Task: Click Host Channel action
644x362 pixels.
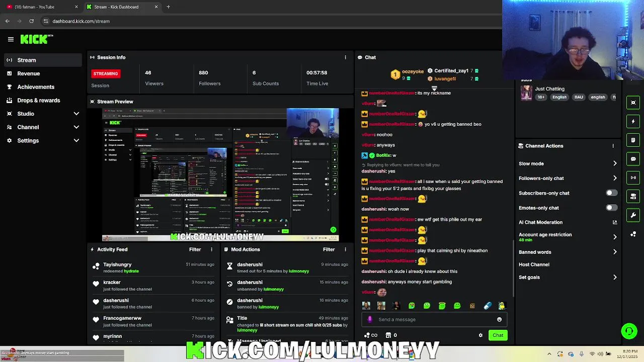Action: [534, 264]
